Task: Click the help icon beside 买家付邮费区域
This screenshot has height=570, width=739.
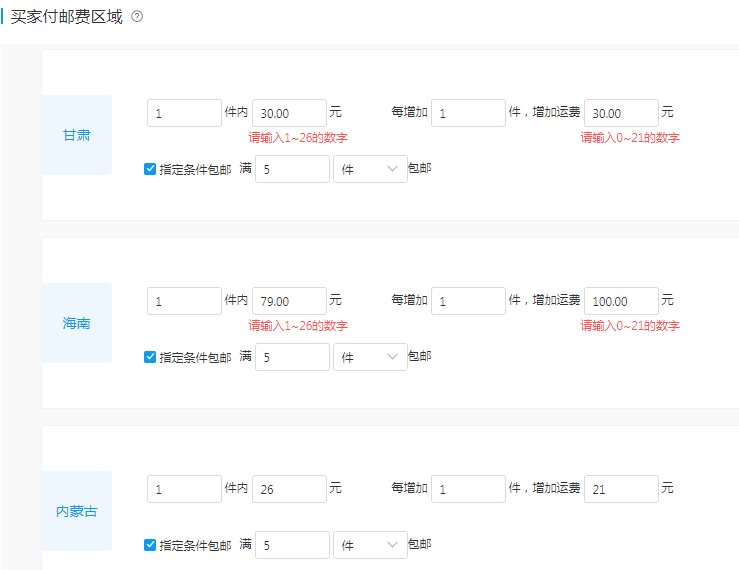Action: pos(137,18)
